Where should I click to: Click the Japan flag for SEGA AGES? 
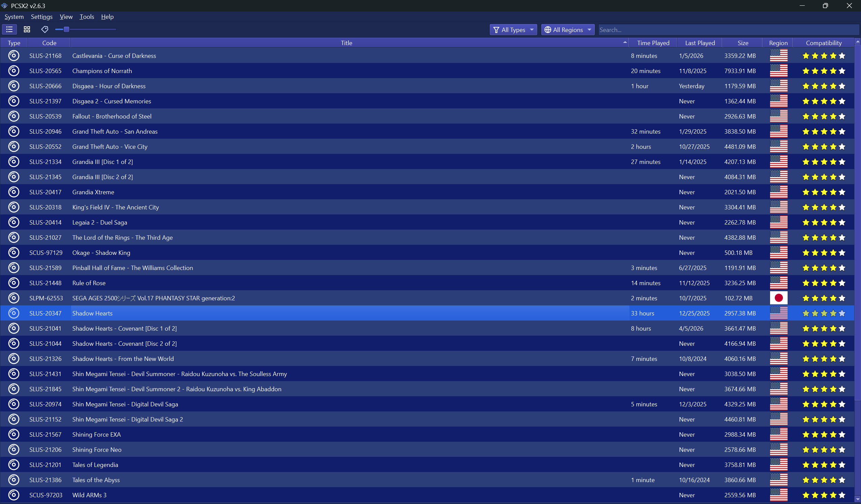(x=778, y=298)
